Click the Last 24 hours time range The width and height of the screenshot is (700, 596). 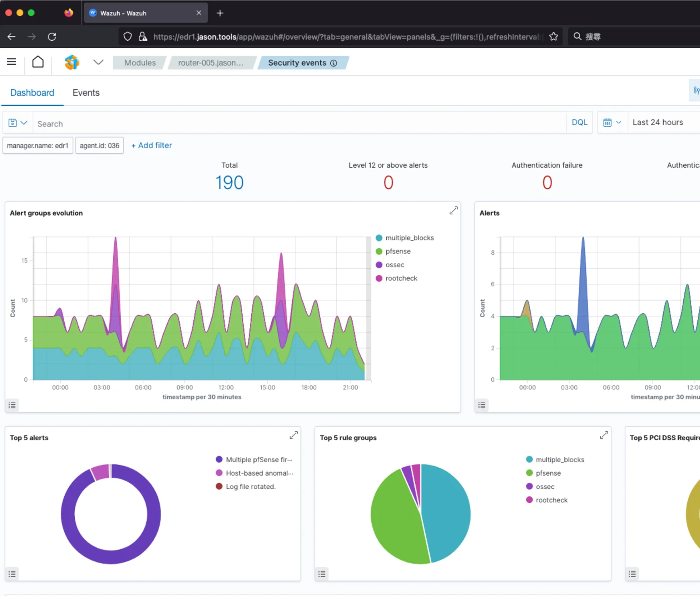click(x=658, y=123)
